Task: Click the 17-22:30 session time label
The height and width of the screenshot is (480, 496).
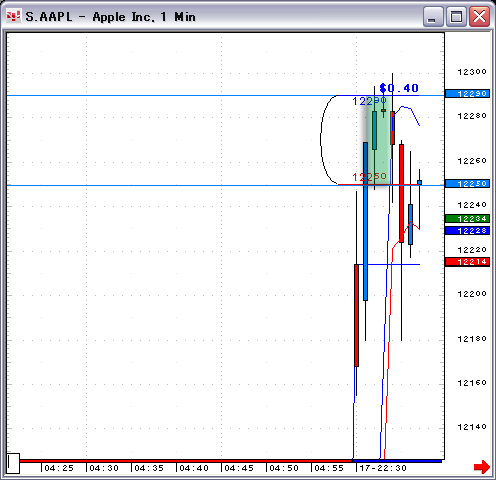Action: point(383,468)
